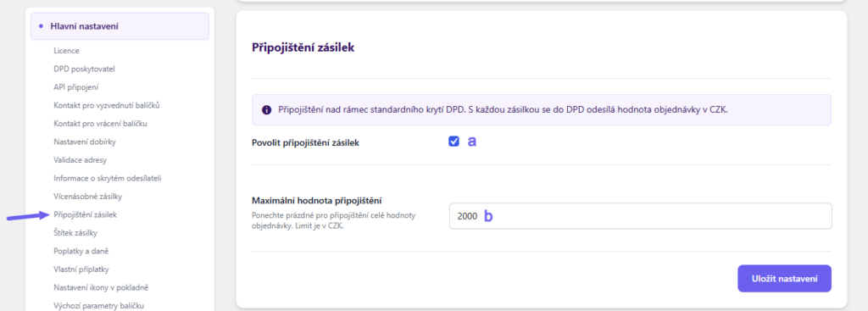Go to Poplatky a daně
The height and width of the screenshot is (311, 868).
click(81, 251)
